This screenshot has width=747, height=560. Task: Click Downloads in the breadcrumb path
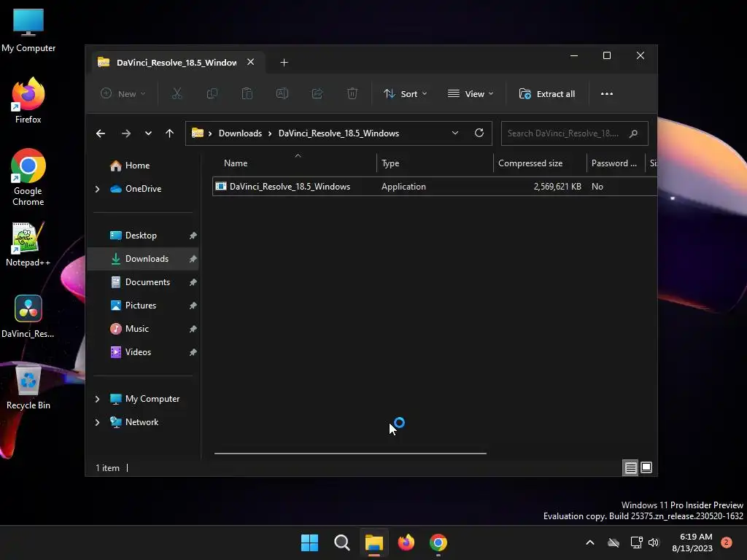click(x=240, y=133)
